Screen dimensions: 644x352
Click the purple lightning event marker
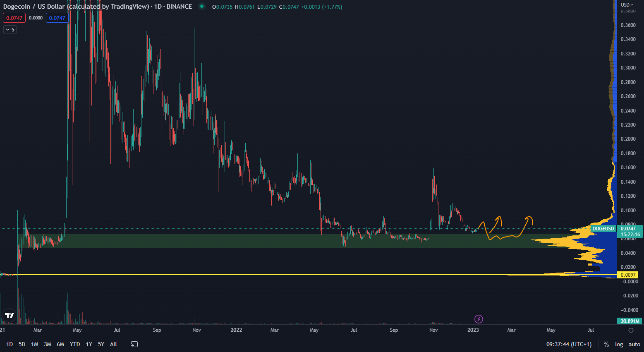479,319
